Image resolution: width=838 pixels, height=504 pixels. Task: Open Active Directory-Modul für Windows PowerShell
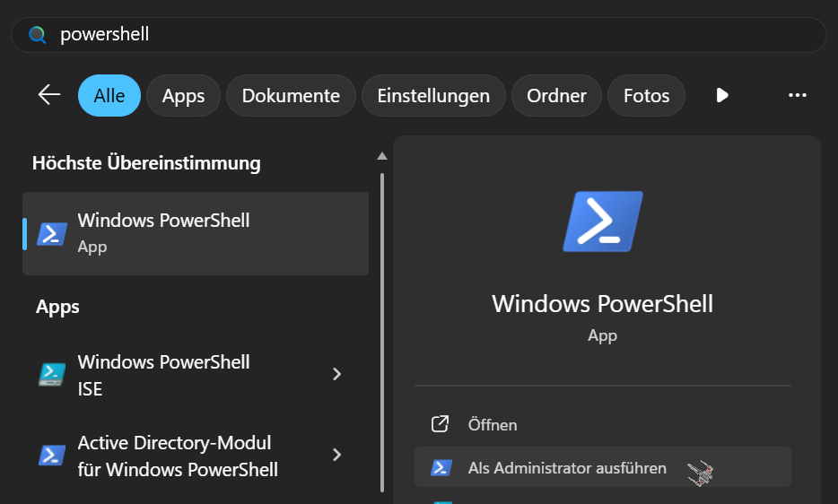196,456
